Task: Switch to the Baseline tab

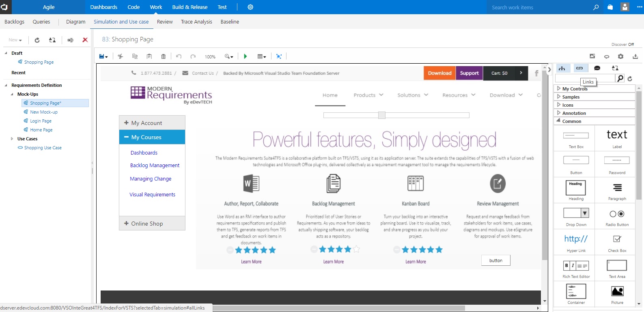Action: [230, 22]
